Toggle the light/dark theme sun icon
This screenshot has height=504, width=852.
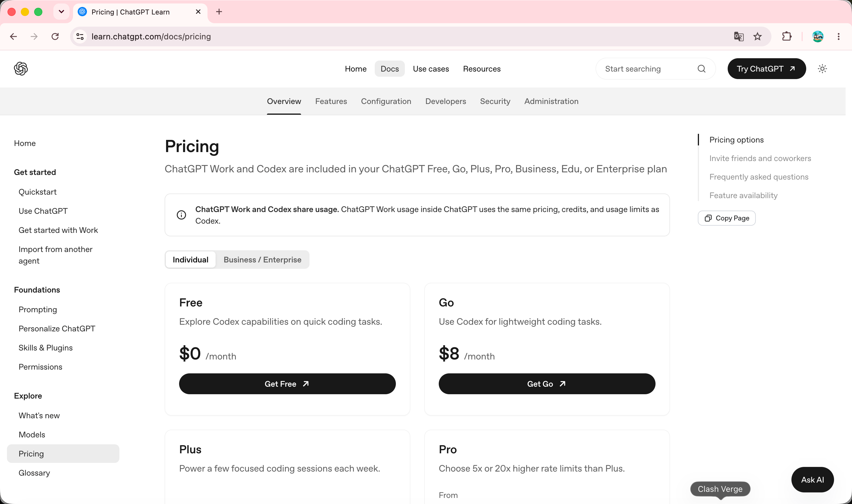click(x=822, y=69)
